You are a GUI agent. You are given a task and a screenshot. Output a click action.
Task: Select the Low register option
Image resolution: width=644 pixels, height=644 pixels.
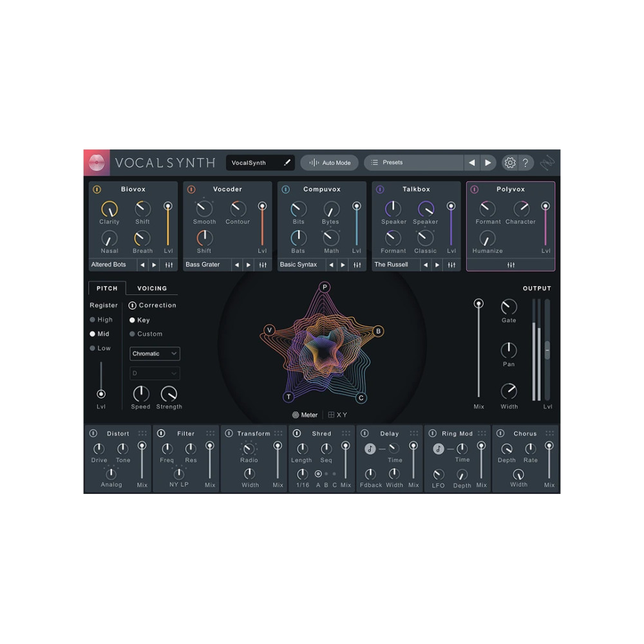pos(100,348)
